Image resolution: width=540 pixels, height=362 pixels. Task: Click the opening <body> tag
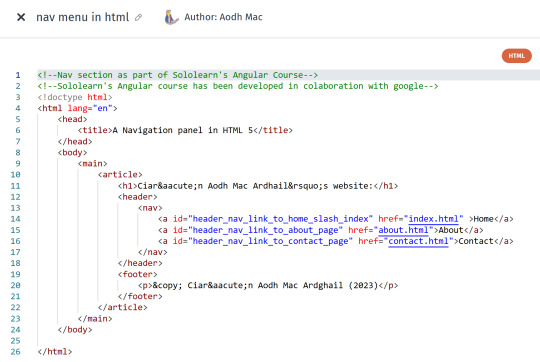click(72, 152)
